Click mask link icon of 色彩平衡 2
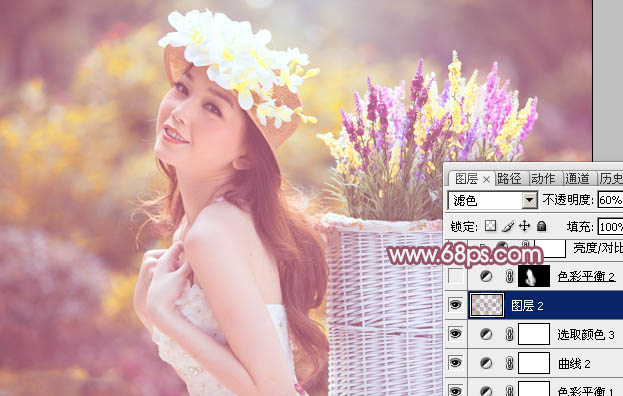 click(509, 276)
